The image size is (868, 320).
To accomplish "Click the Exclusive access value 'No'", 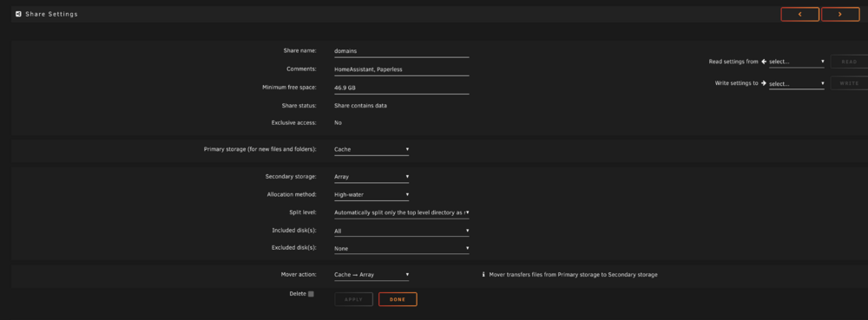I will 338,122.
